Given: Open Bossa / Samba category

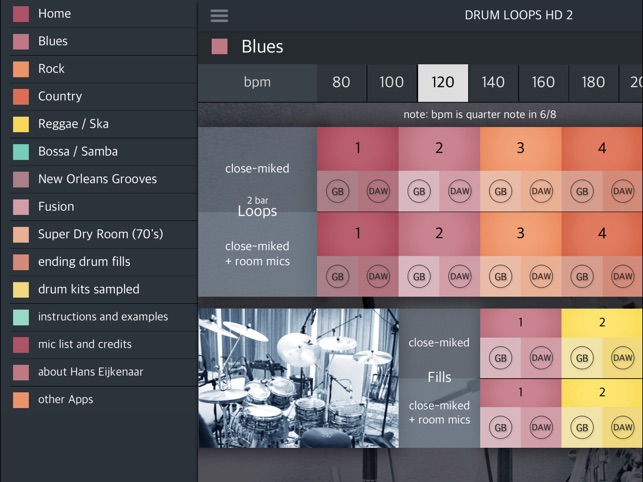Looking at the screenshot, I should click(x=103, y=151).
